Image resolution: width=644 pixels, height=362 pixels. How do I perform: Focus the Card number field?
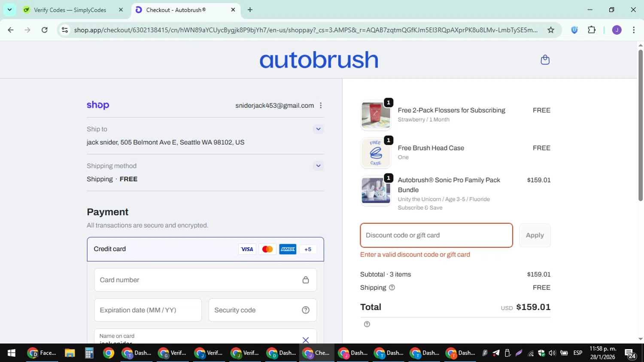coord(205,280)
